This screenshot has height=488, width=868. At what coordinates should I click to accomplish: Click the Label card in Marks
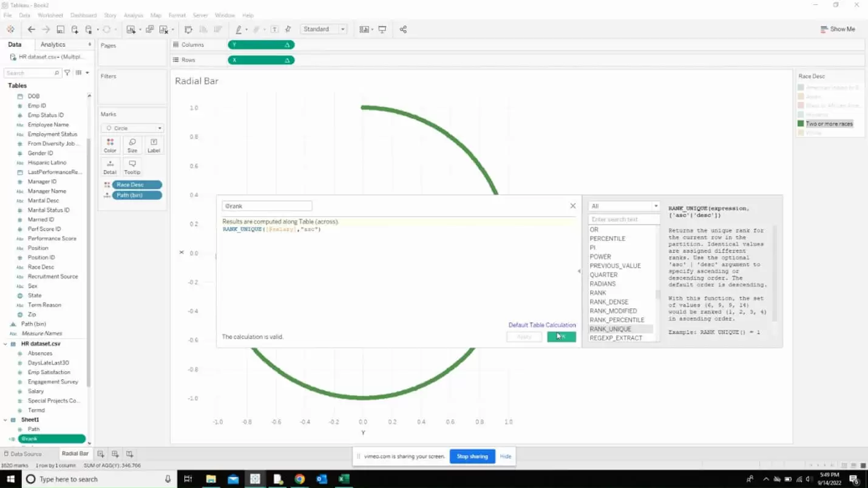click(x=154, y=145)
